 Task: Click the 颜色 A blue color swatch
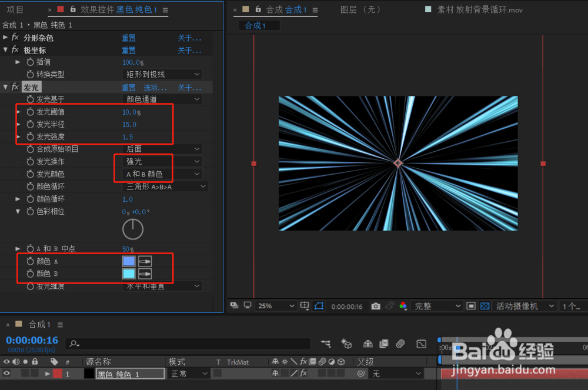pos(129,261)
